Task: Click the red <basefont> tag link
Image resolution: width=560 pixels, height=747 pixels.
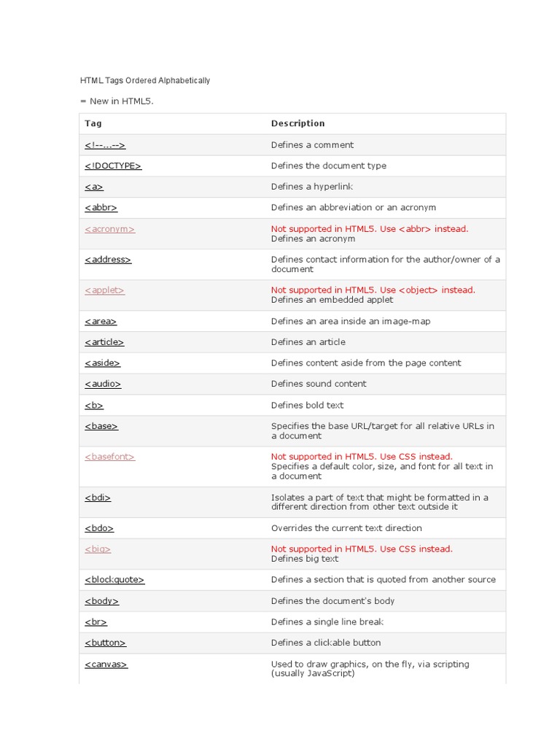Action: pyautogui.click(x=109, y=457)
